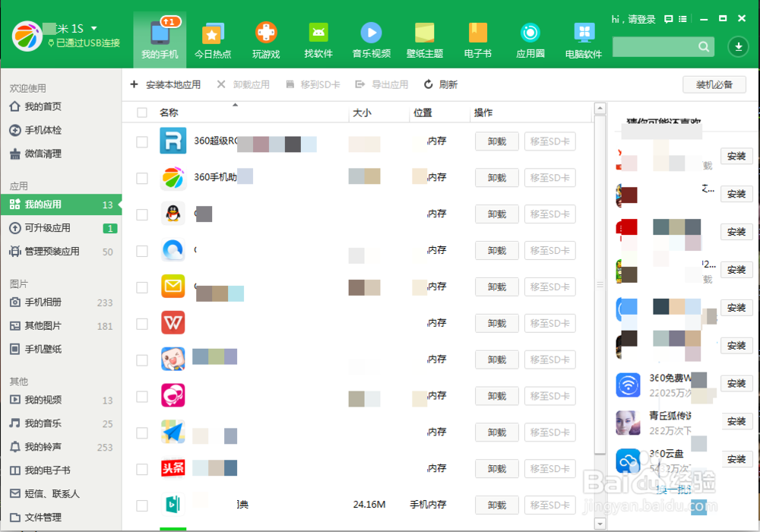Screen dimensions: 760x532
Task: Check the 24.16M app row checkbox
Action: [x=142, y=505]
